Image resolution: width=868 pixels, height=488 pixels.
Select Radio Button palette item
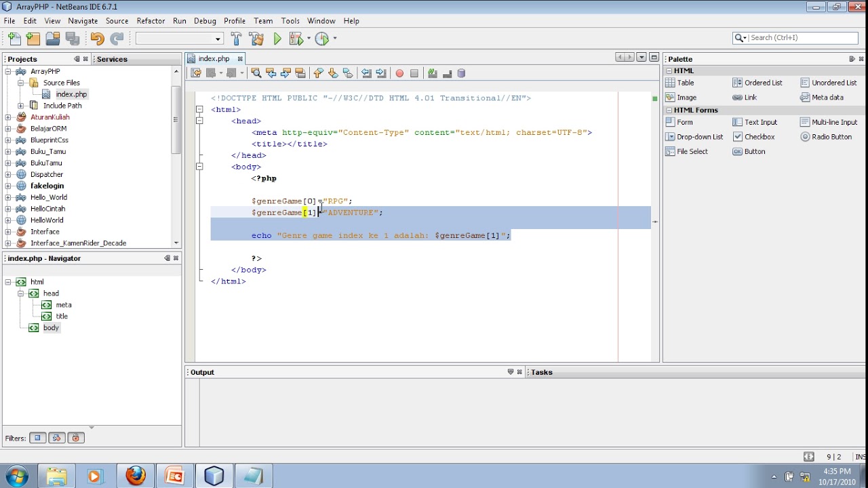[x=826, y=137]
